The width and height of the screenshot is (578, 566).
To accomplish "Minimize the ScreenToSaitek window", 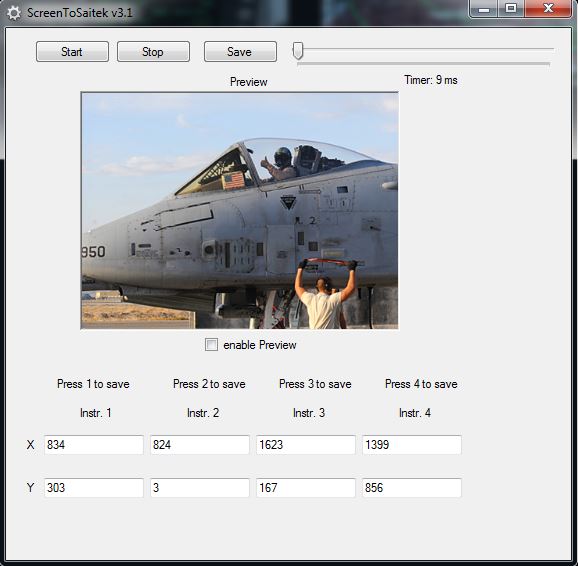I will [x=484, y=9].
